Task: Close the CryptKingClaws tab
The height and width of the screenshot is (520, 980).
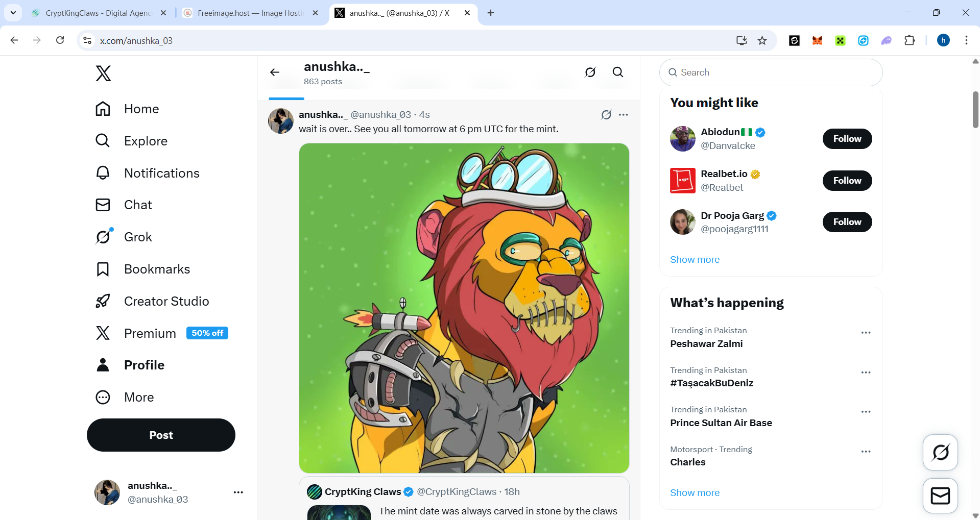Action: (x=163, y=13)
